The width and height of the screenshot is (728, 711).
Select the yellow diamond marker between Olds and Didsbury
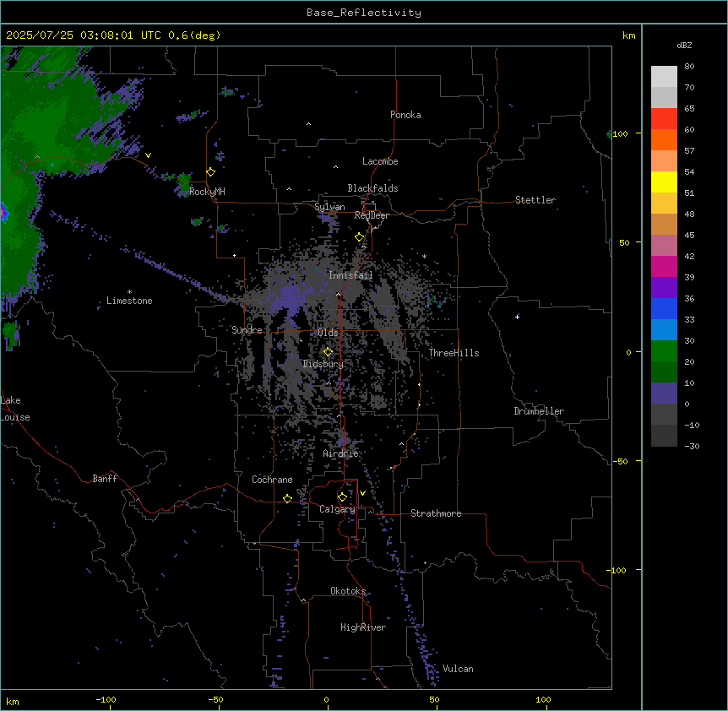coord(328,352)
